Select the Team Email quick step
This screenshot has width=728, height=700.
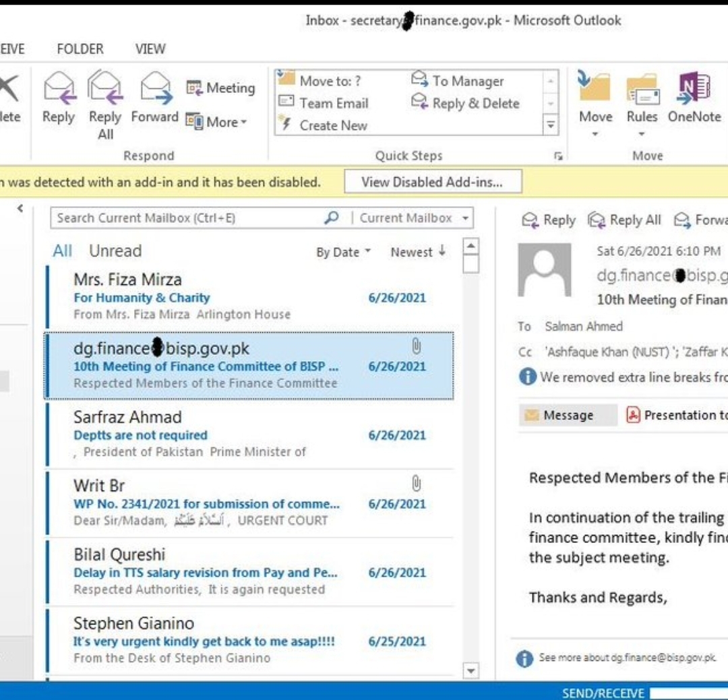tap(324, 103)
